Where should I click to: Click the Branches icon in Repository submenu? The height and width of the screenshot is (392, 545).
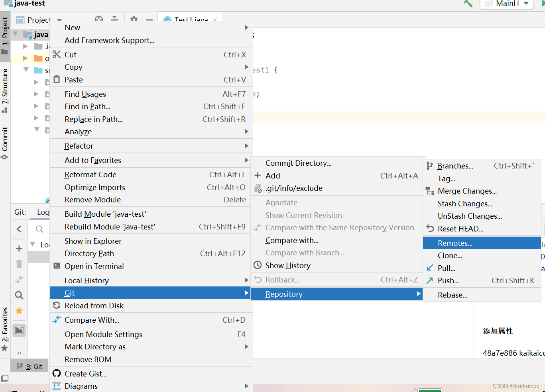(x=430, y=166)
